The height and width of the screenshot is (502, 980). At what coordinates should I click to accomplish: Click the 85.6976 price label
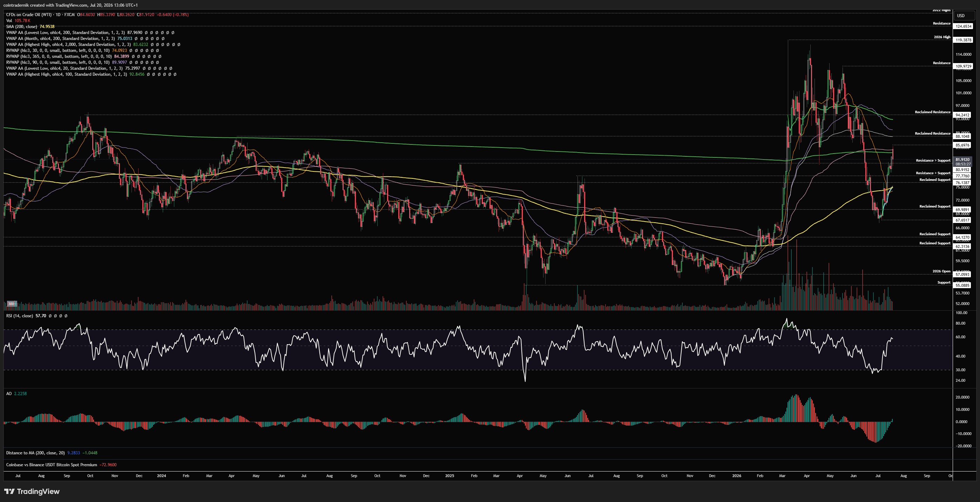click(x=962, y=145)
